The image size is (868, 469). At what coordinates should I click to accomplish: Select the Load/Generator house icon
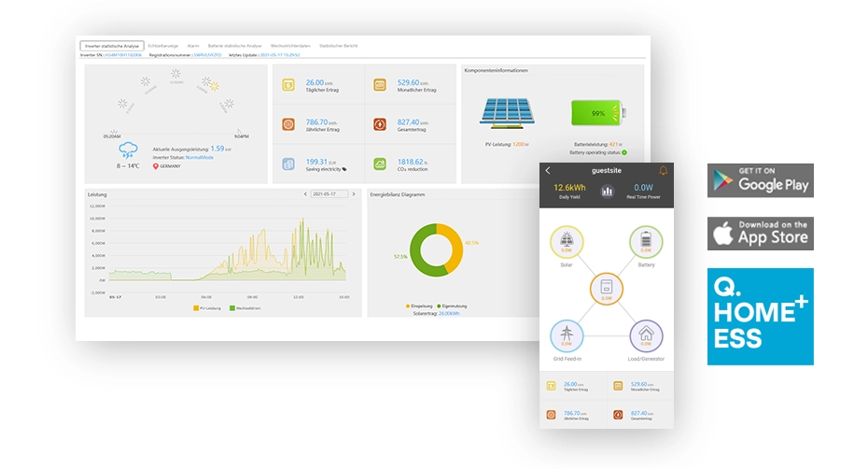pos(646,336)
